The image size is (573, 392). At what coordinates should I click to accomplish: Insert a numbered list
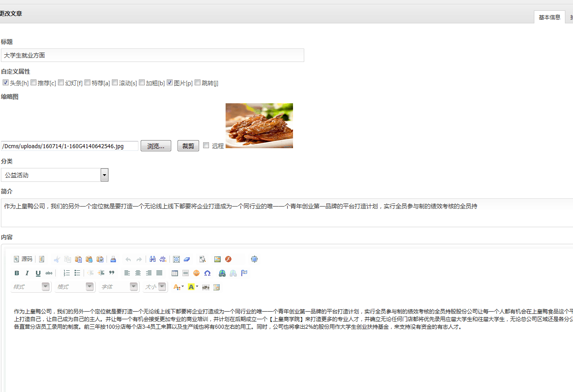[67, 273]
